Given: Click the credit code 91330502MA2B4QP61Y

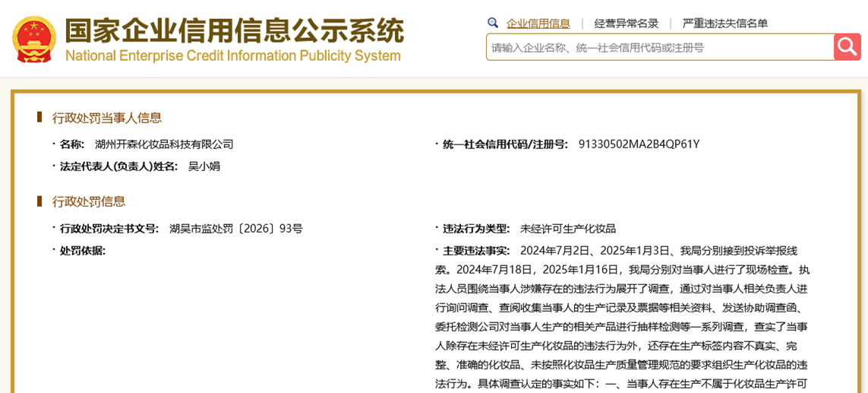Looking at the screenshot, I should 639,144.
